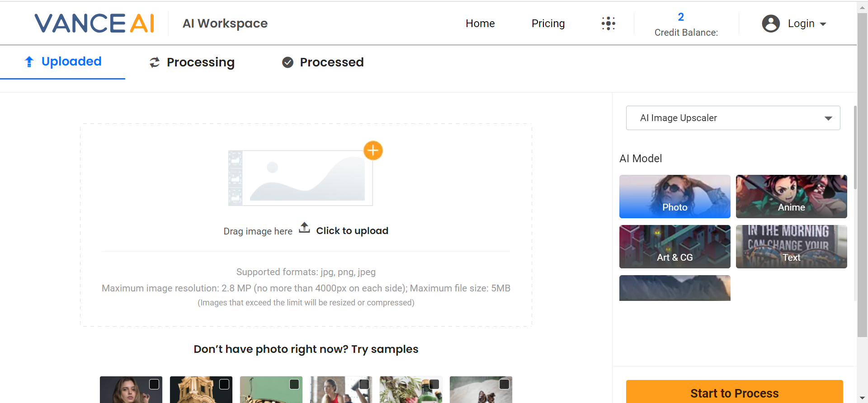Screen dimensions: 868x403
Task: Click the VanceAI logo
Action: point(94,23)
